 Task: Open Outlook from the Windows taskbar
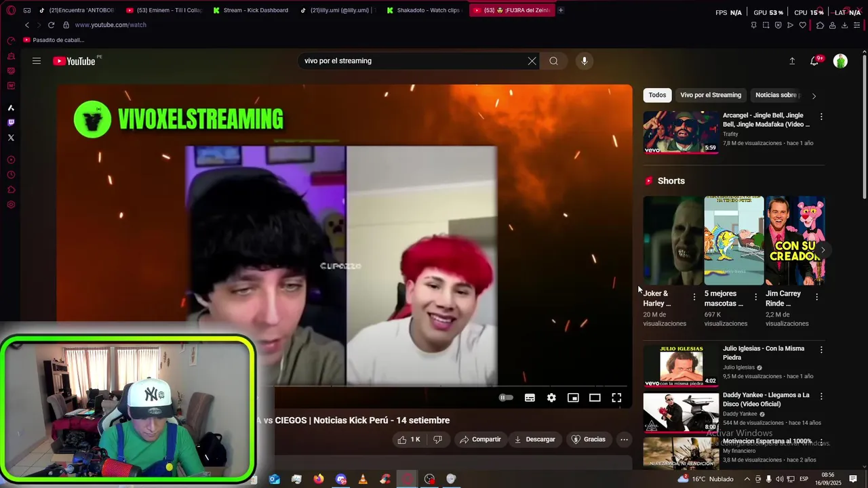tap(274, 479)
